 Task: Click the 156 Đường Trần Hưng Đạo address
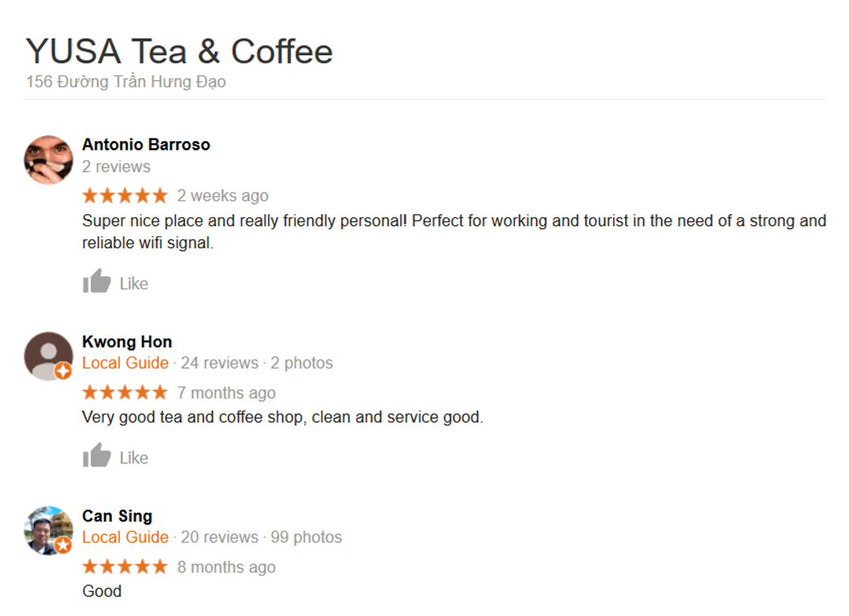(x=125, y=82)
